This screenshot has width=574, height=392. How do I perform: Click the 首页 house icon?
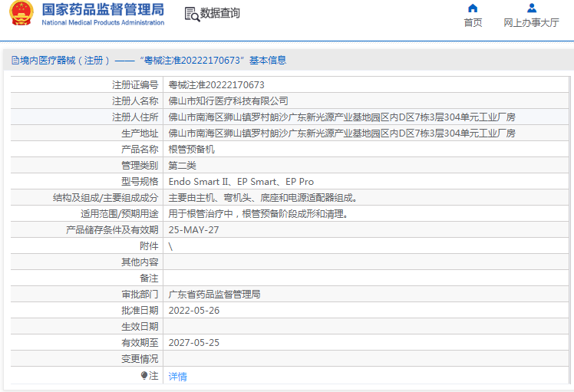point(473,8)
